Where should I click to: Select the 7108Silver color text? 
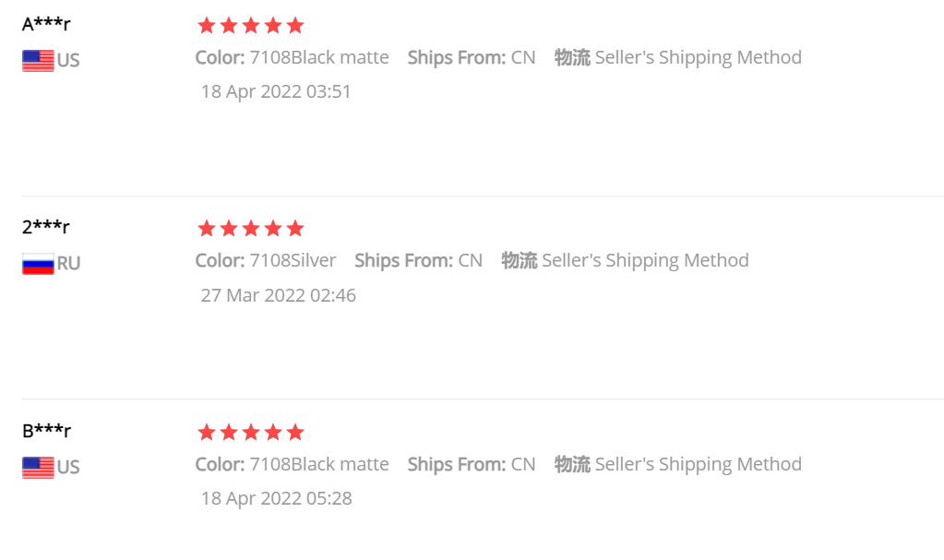point(293,260)
